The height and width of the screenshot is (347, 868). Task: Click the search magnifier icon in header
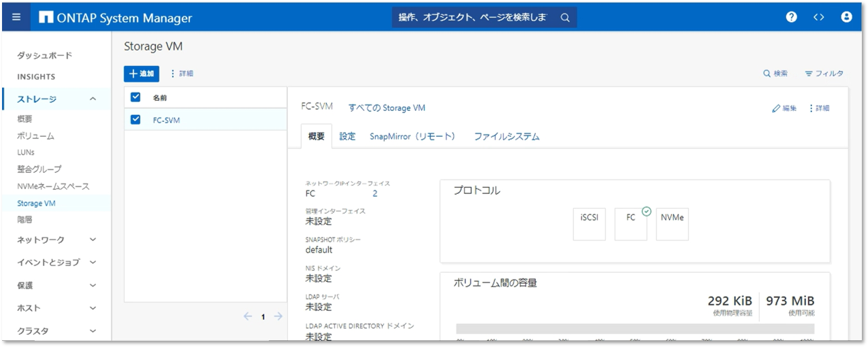click(565, 18)
